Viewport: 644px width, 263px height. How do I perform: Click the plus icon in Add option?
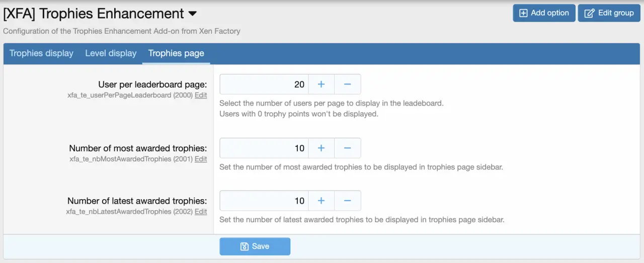coord(523,13)
